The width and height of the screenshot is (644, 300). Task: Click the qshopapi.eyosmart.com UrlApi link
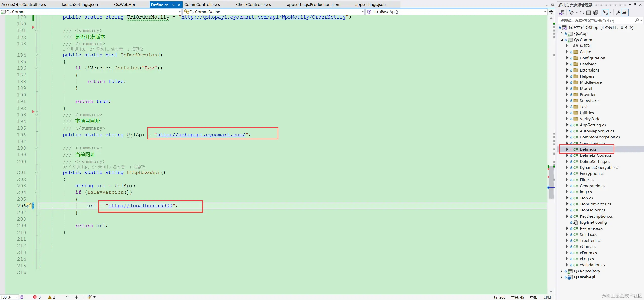pyautogui.click(x=201, y=135)
